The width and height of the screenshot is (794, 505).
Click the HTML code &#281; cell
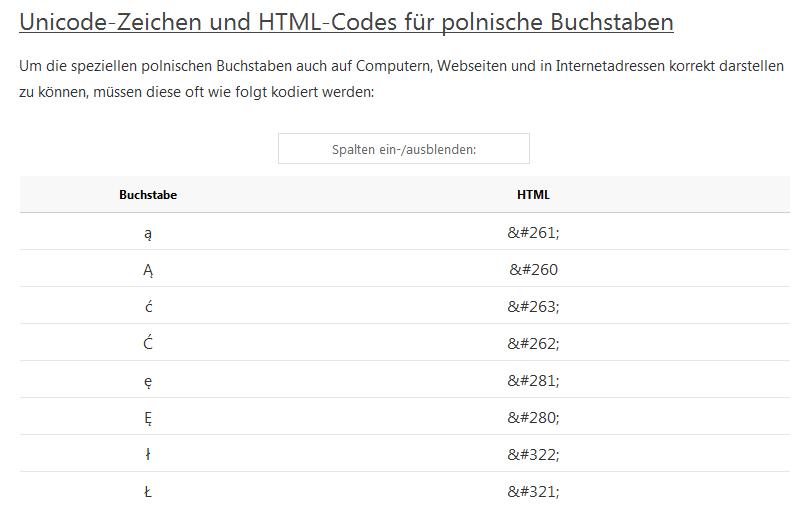pos(533,380)
